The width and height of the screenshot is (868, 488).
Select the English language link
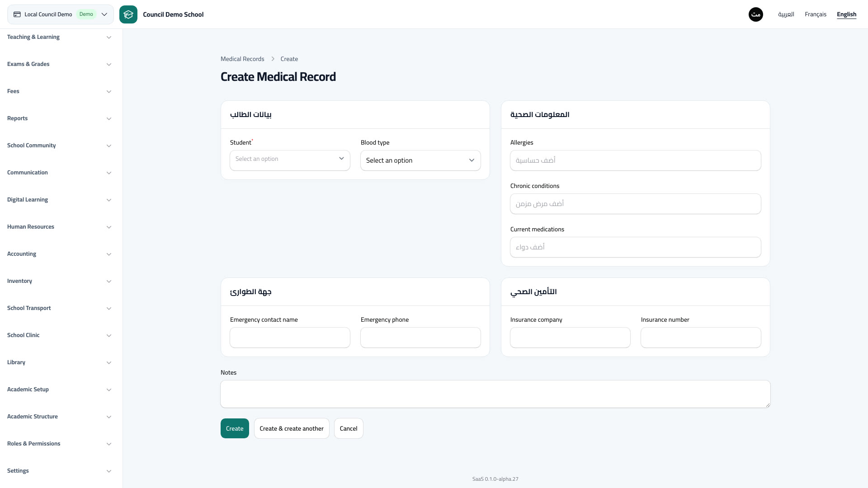coord(846,14)
